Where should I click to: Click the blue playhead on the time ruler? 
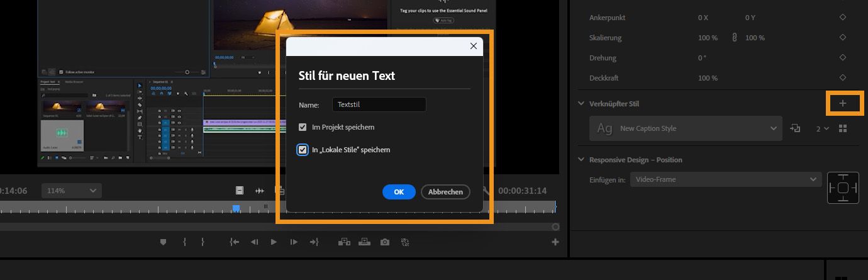pyautogui.click(x=236, y=208)
